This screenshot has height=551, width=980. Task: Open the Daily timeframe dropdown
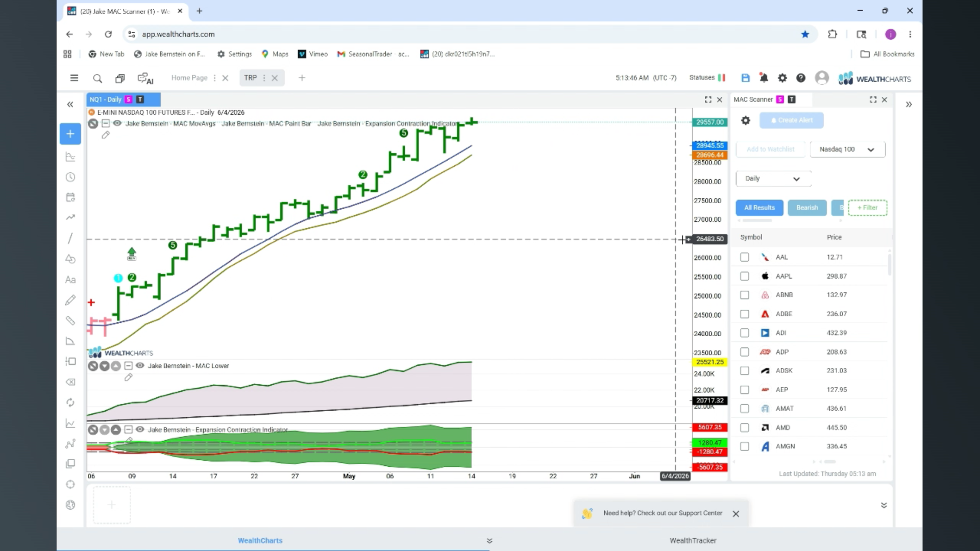pyautogui.click(x=773, y=179)
